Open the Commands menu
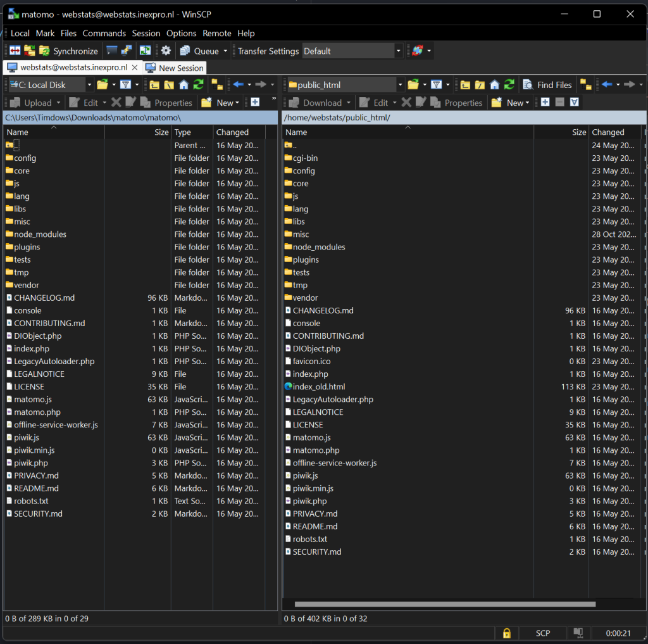This screenshot has height=644, width=648. click(x=104, y=33)
